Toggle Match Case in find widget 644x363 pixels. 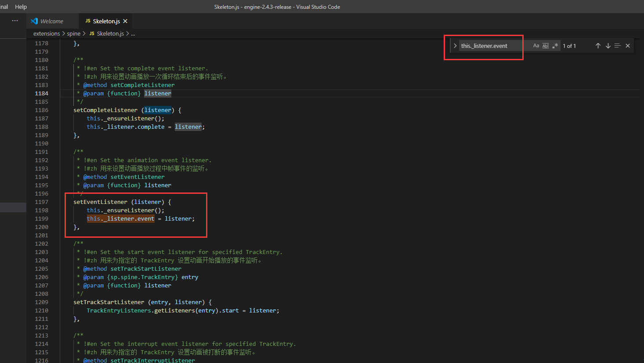pyautogui.click(x=536, y=46)
